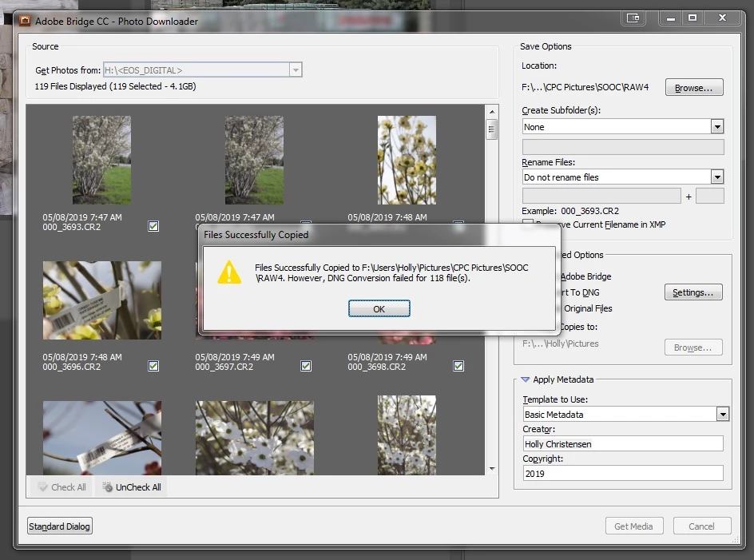
Task: Toggle the checkbox for 000_3696.CR2
Action: [153, 366]
